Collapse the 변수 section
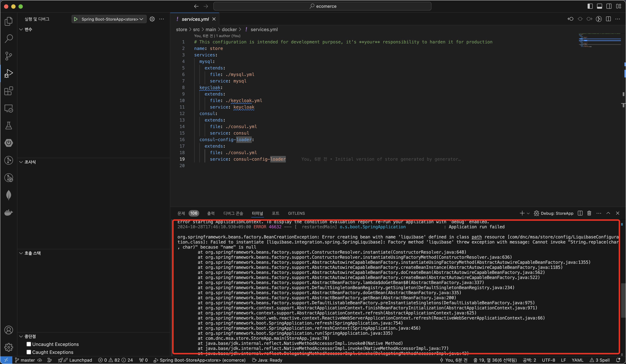Screen dimensions: 626x364 pos(21,29)
